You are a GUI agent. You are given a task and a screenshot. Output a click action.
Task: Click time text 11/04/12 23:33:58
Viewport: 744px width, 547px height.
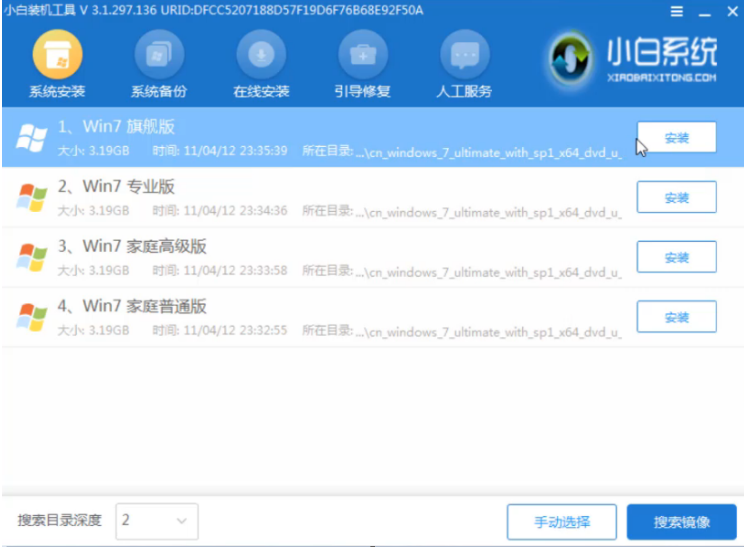click(x=235, y=270)
